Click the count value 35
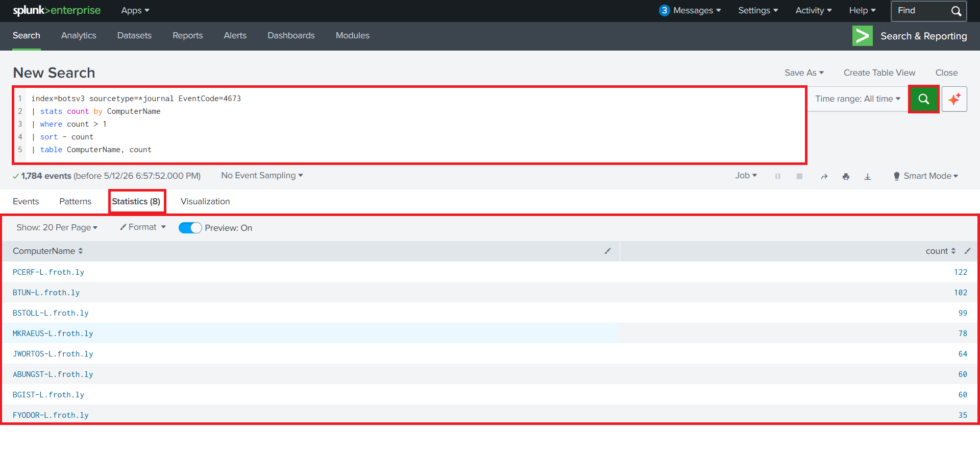980x476 pixels. click(963, 415)
